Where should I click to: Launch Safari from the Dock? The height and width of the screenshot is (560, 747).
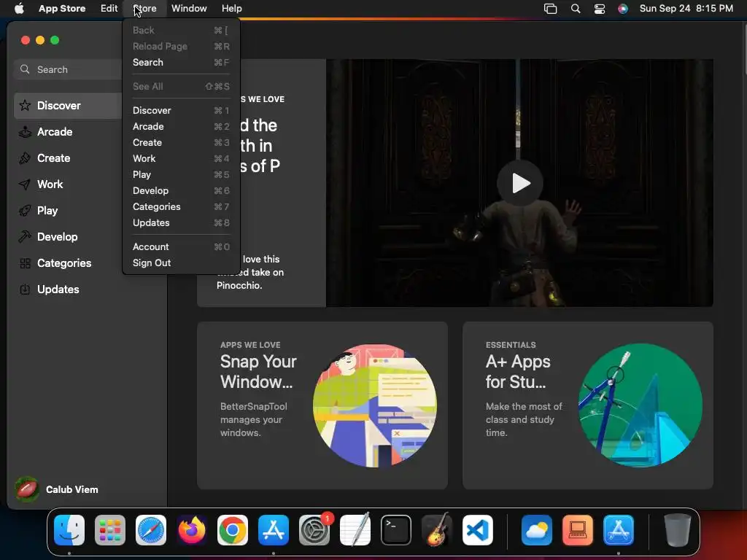pyautogui.click(x=151, y=530)
